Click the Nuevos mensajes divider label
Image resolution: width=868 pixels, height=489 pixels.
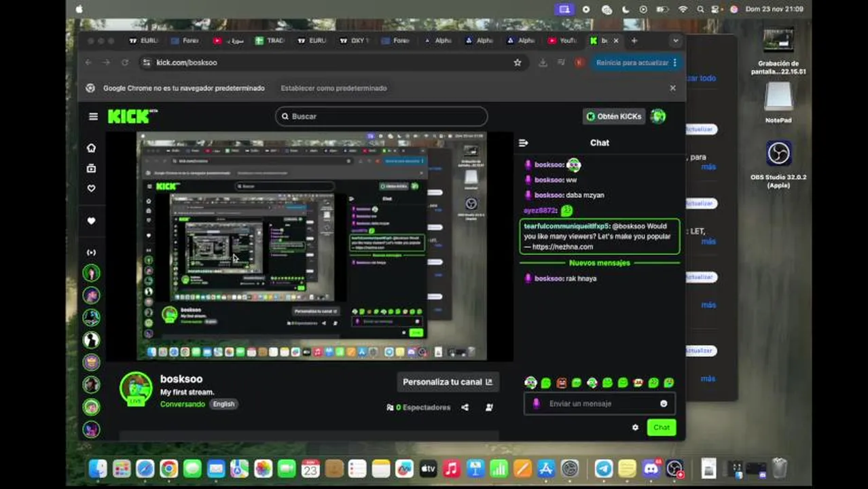[x=600, y=263]
